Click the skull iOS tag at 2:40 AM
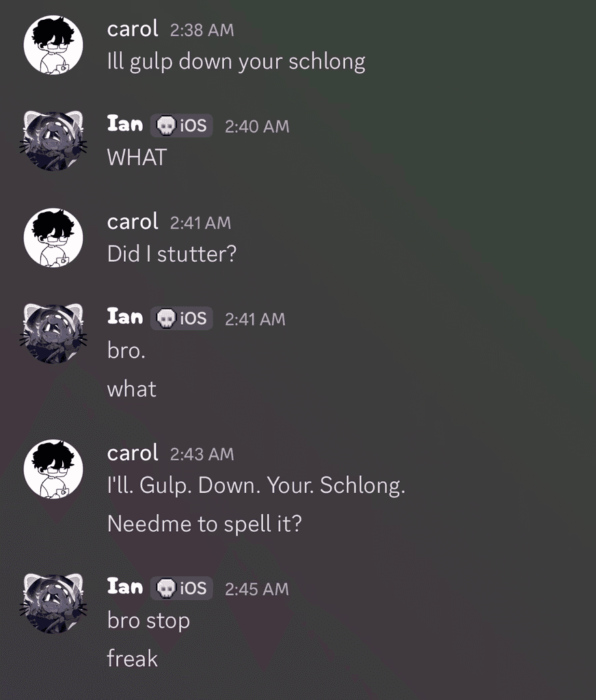Screen dimensions: 596x700 pos(181,126)
